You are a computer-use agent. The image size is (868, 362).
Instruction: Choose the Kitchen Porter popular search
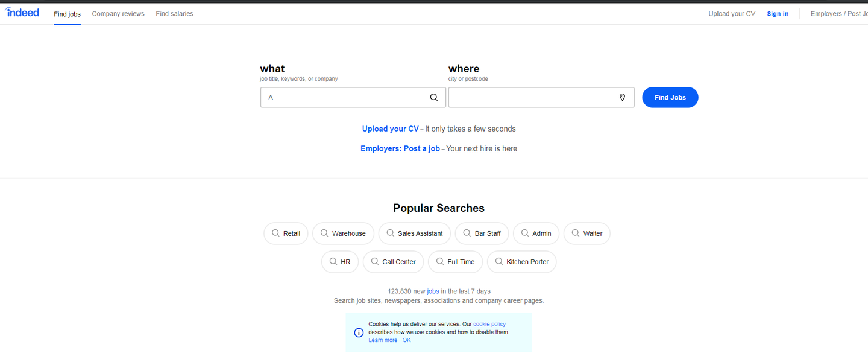coord(527,262)
